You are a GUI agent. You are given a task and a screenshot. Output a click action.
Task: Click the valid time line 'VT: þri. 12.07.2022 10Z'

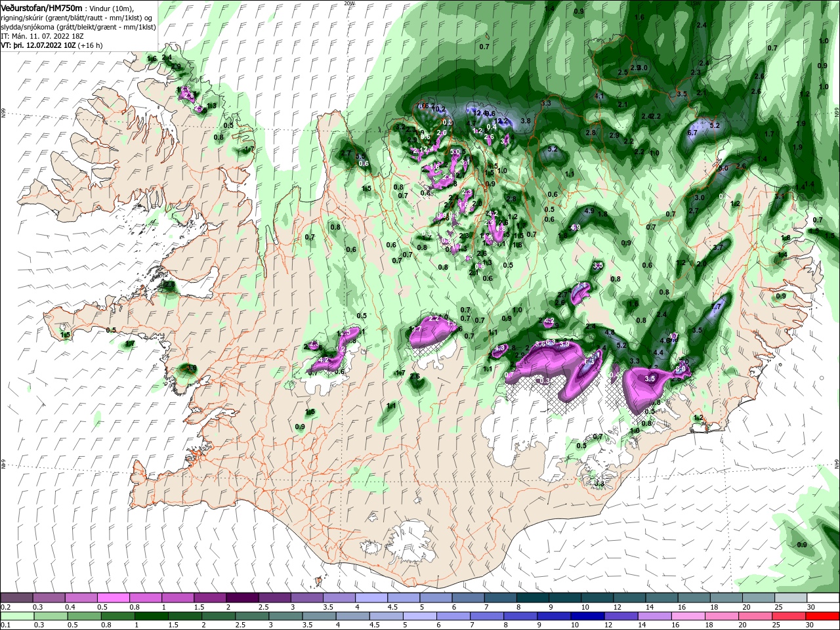pyautogui.click(x=38, y=46)
